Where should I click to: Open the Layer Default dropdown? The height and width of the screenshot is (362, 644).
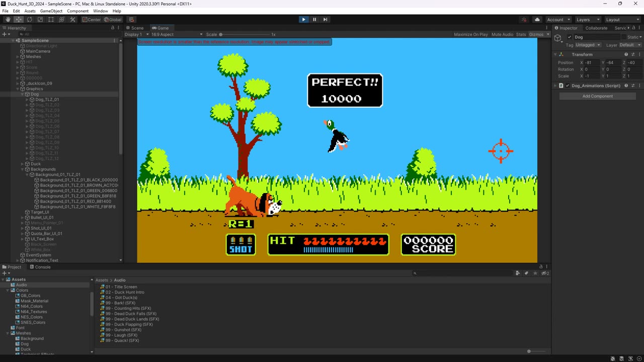(630, 45)
